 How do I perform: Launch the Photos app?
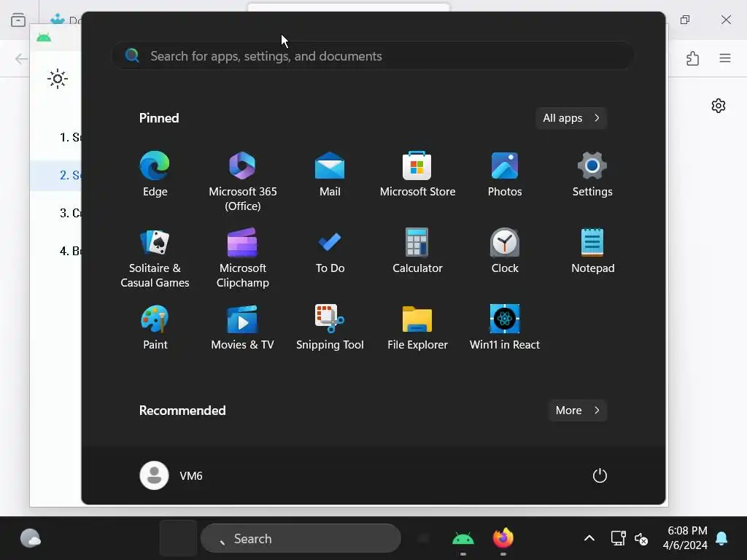pyautogui.click(x=505, y=174)
